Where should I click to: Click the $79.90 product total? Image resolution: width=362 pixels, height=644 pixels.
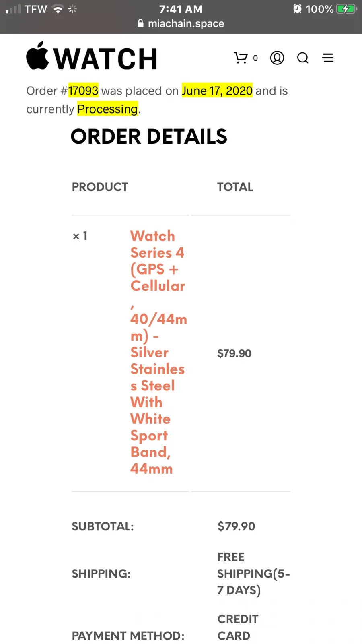[x=234, y=353]
